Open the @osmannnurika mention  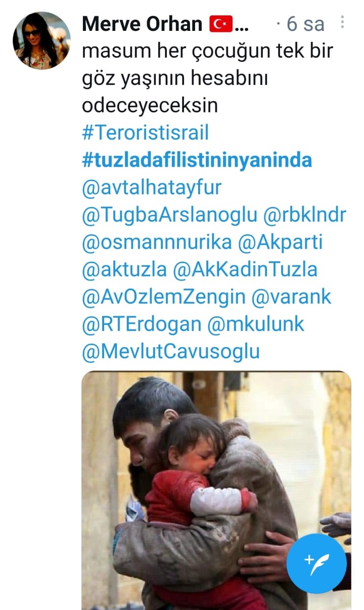(x=156, y=242)
